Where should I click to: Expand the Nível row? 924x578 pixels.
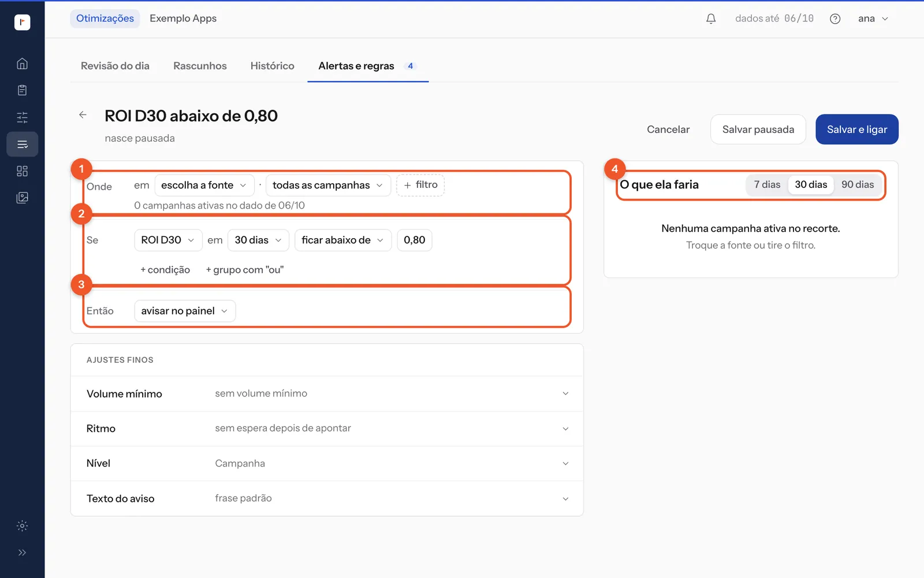pyautogui.click(x=327, y=463)
